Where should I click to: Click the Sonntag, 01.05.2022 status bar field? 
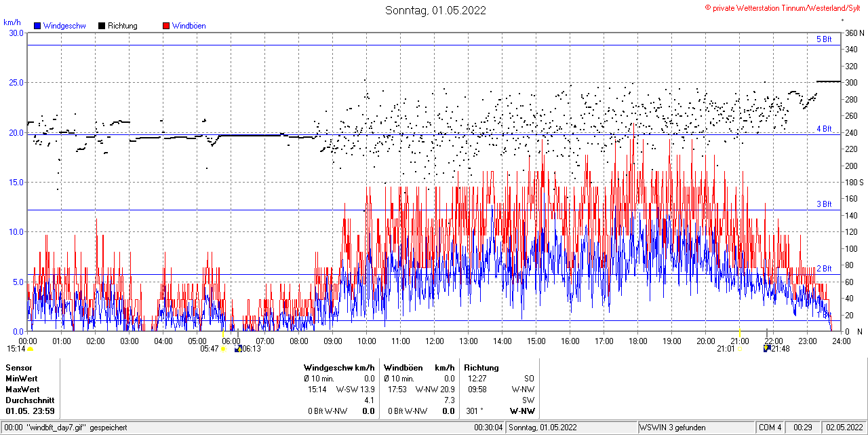click(572, 428)
